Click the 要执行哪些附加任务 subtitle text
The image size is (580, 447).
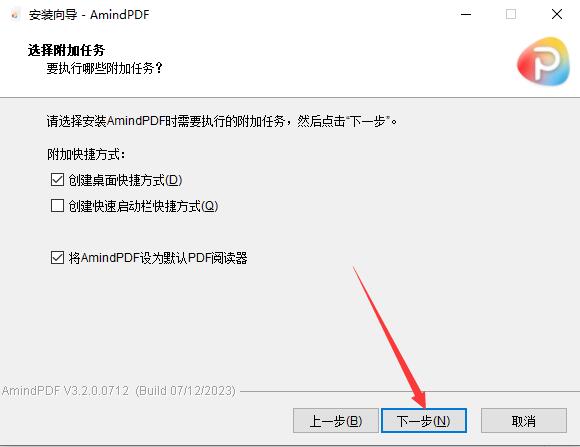pos(104,68)
